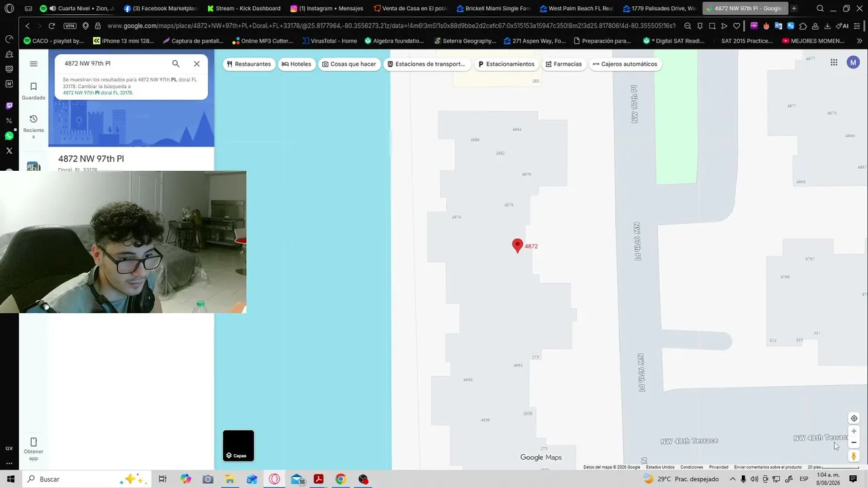Open Opera GX from the taskbar
This screenshot has width=868, height=488.
point(274,479)
